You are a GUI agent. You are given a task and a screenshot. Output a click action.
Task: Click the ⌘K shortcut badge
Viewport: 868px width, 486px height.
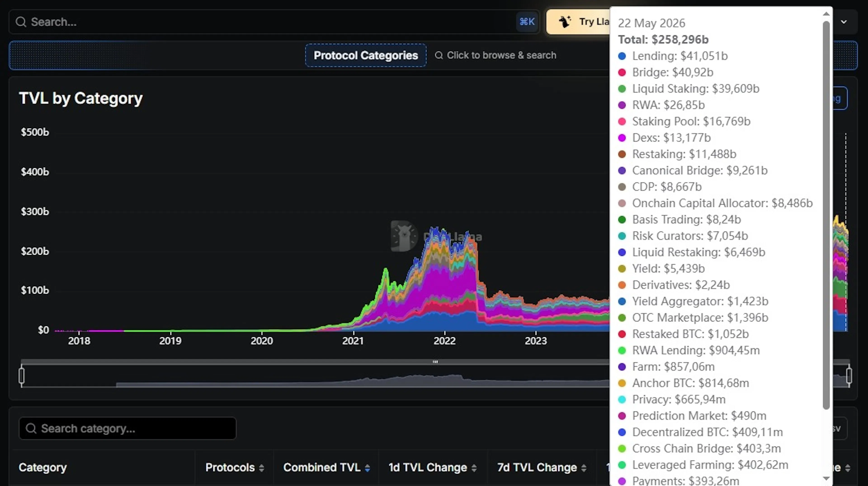click(x=527, y=22)
